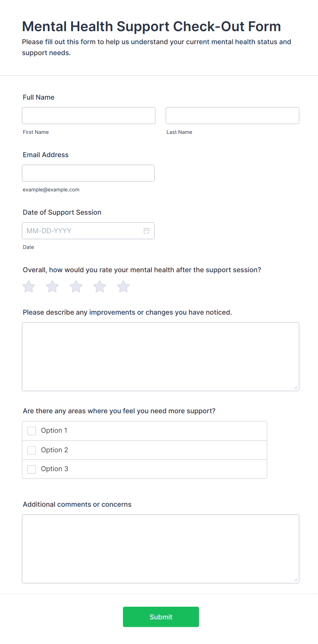The width and height of the screenshot is (318, 644).
Task: Select the second star rating
Action: 52,287
